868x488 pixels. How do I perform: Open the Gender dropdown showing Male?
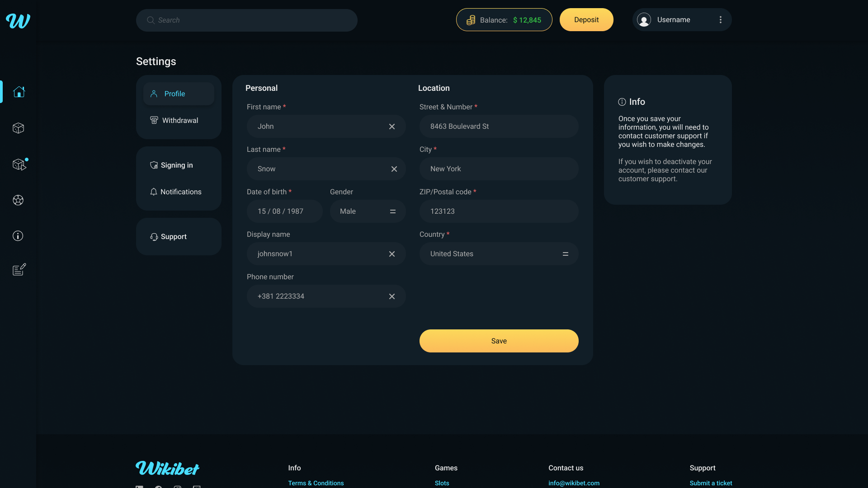tap(368, 211)
